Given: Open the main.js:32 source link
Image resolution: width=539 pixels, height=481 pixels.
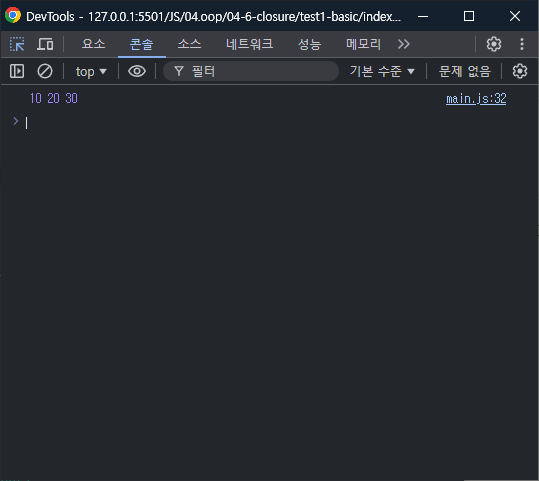Looking at the screenshot, I should tap(476, 99).
